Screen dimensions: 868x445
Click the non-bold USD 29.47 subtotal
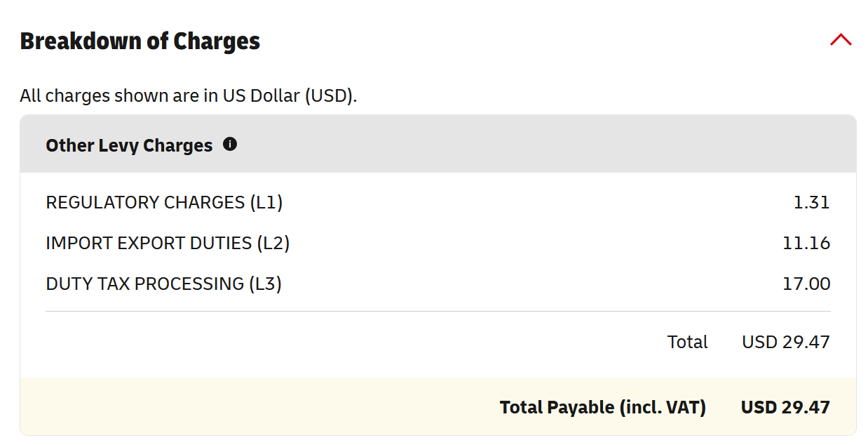coord(785,342)
